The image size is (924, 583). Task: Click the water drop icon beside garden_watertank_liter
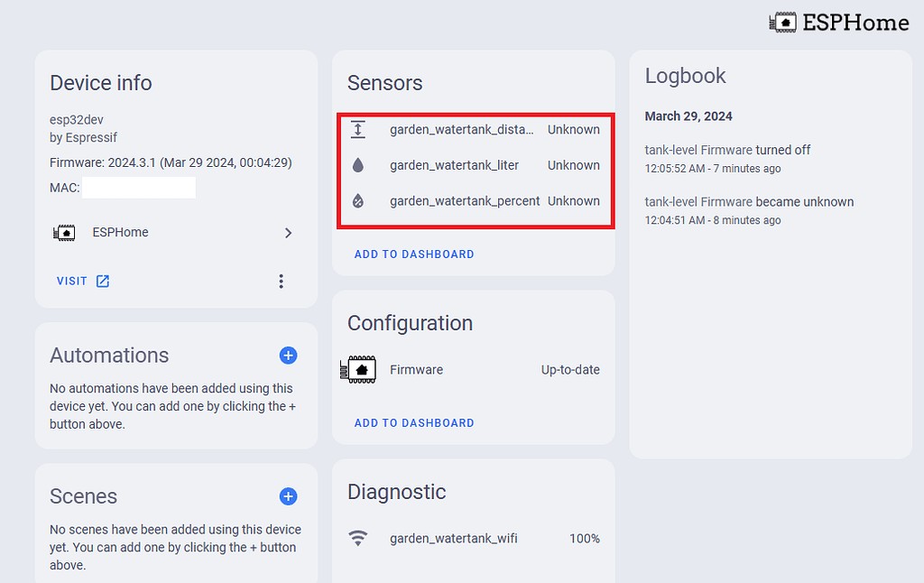tap(358, 165)
